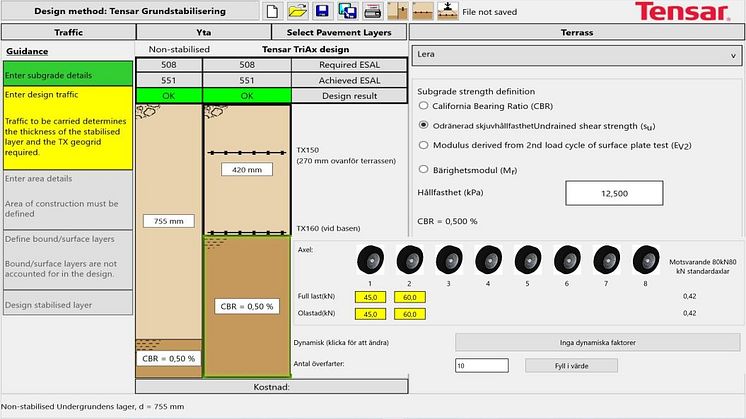This screenshot has height=419, width=746.
Task: Click Tensar TriAx design column header
Action: click(305, 49)
